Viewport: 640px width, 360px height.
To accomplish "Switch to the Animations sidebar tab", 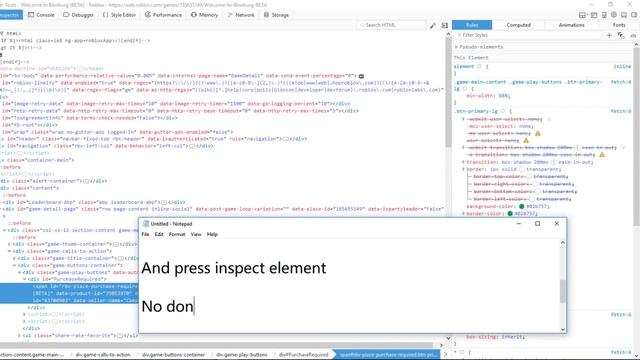I will (571, 25).
